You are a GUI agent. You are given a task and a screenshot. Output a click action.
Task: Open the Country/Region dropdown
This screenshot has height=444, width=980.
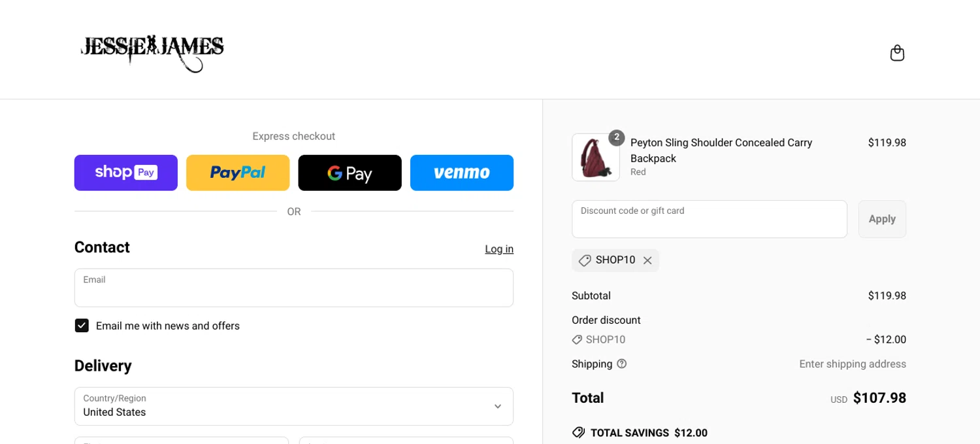point(294,406)
